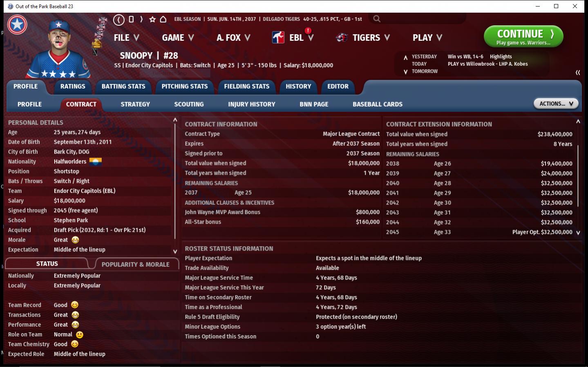
Task: Click the search magnifier icon
Action: (x=377, y=19)
